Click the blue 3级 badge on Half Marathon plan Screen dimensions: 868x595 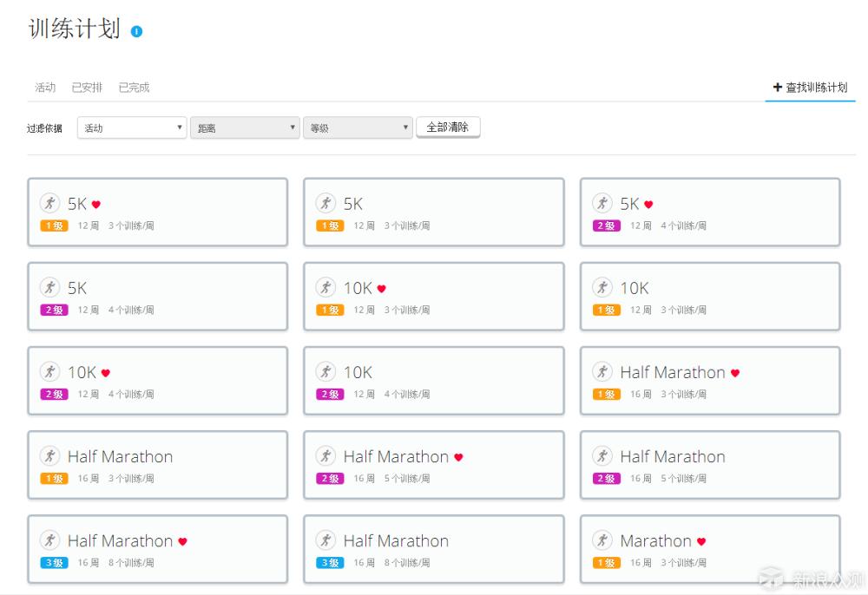tap(53, 563)
